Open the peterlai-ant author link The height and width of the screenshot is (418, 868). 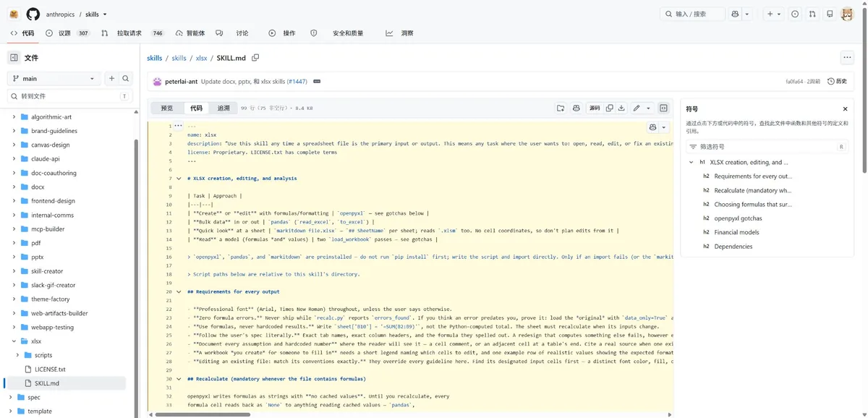pyautogui.click(x=181, y=82)
